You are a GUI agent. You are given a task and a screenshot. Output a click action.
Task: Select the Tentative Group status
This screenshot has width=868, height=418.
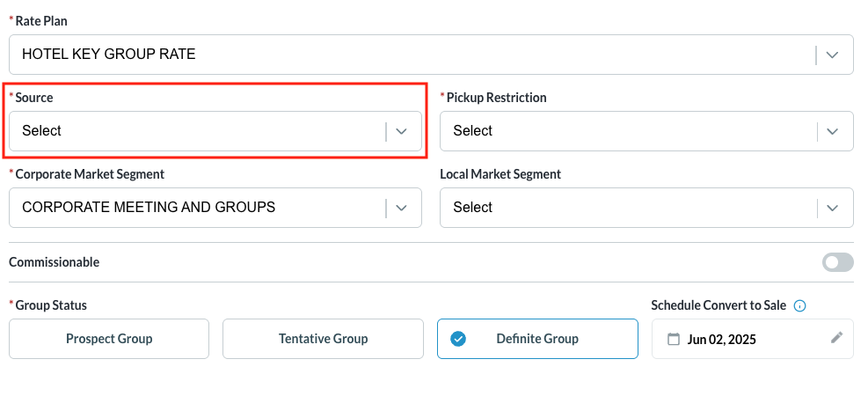point(323,339)
